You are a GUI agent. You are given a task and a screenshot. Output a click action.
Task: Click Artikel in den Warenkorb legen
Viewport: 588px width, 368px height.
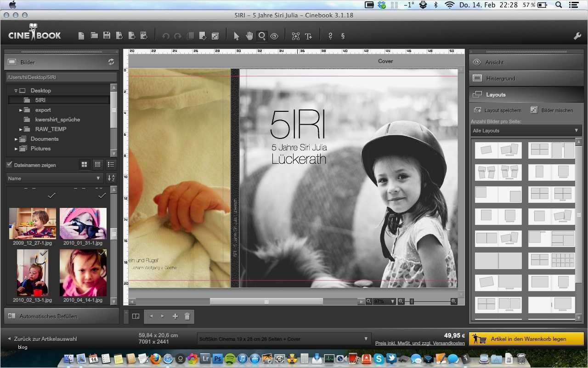[526, 339]
